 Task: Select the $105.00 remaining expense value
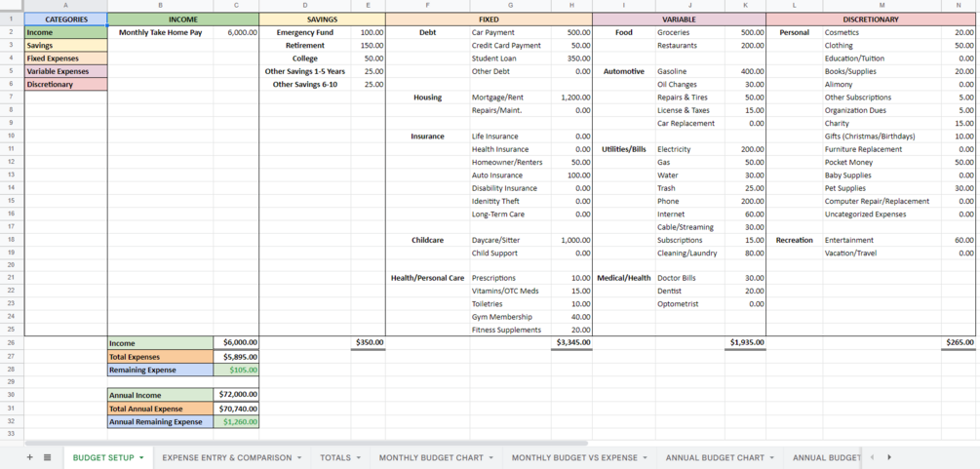pos(236,370)
